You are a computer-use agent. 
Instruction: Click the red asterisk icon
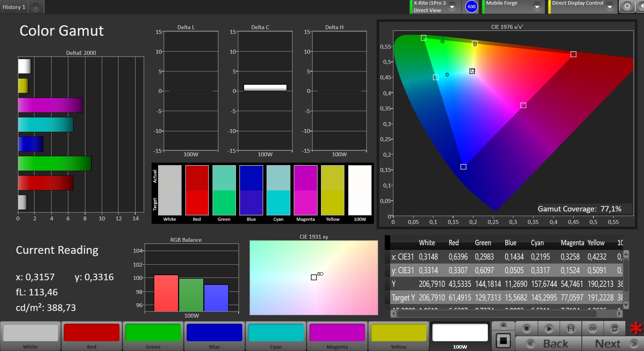[636, 328]
